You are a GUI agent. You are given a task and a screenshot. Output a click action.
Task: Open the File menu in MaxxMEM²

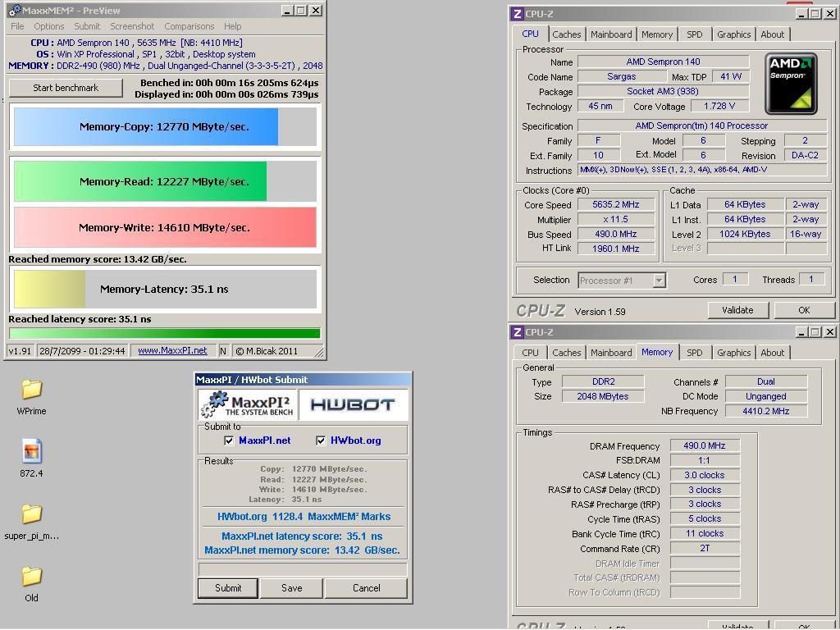(17, 26)
